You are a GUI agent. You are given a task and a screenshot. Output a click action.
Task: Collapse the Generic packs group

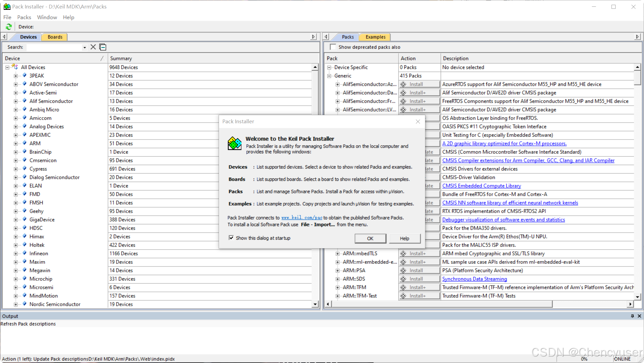[x=329, y=76]
